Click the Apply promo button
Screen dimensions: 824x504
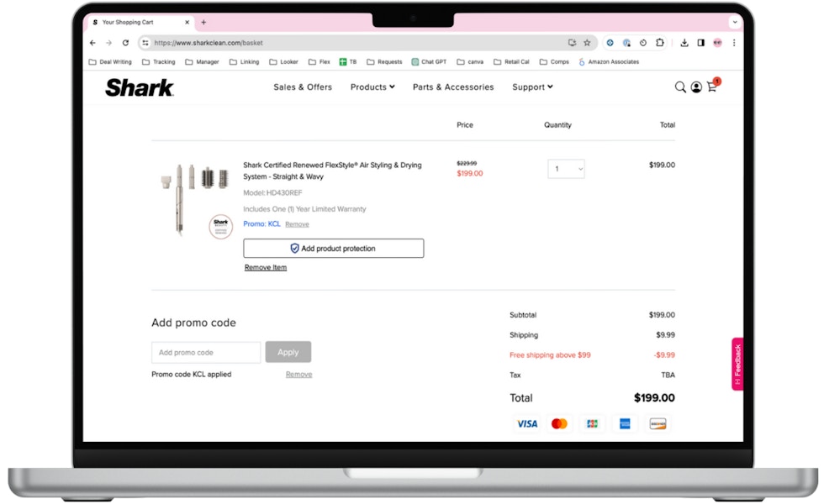pyautogui.click(x=288, y=352)
